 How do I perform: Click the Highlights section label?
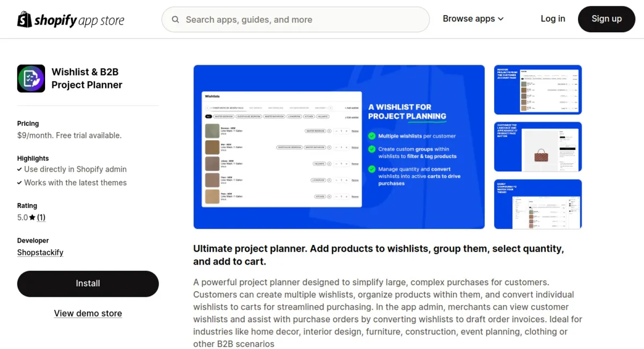coord(33,158)
